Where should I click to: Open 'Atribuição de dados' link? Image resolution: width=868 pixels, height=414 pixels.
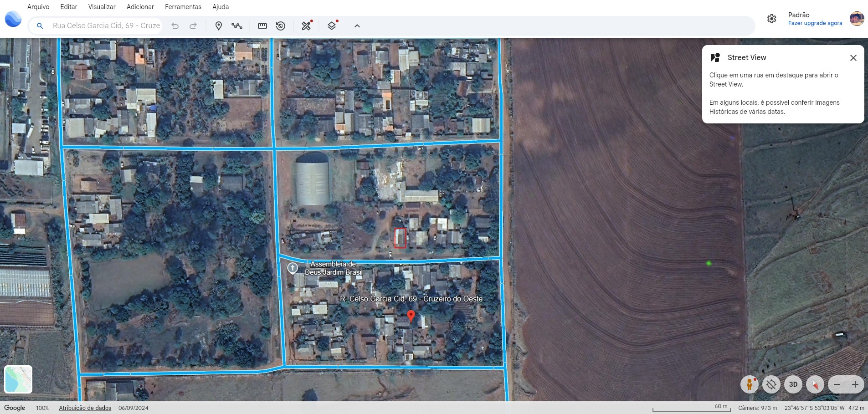[85, 408]
